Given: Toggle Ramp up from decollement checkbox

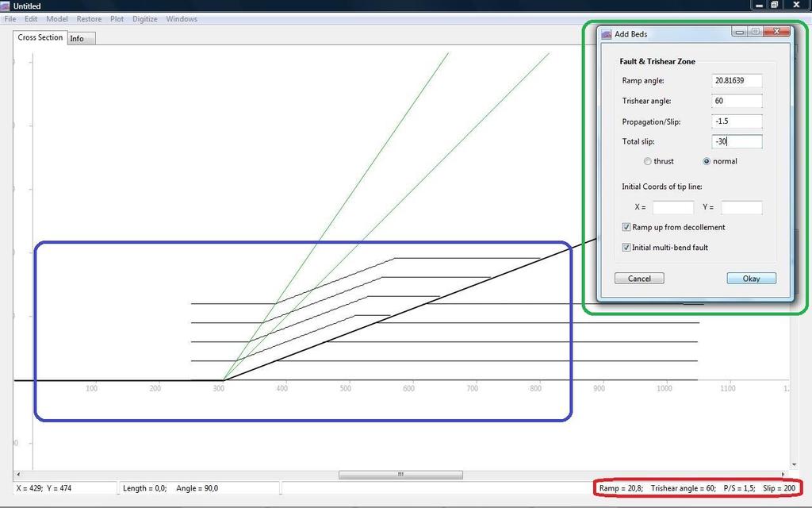Looking at the screenshot, I should pyautogui.click(x=626, y=227).
